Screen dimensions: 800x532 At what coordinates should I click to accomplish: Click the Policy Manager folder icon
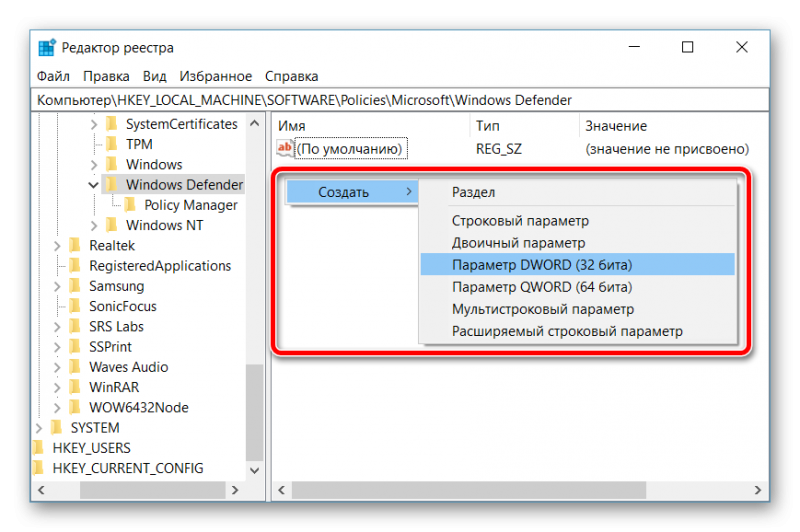130,205
